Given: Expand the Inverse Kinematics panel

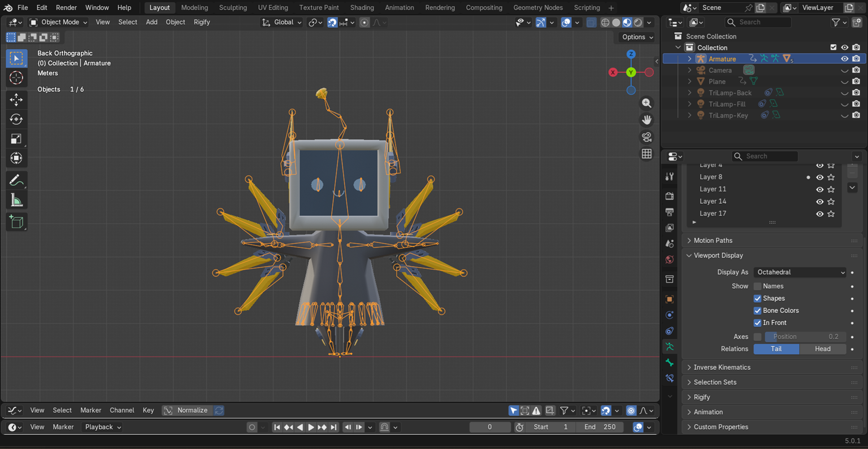Looking at the screenshot, I should point(722,368).
